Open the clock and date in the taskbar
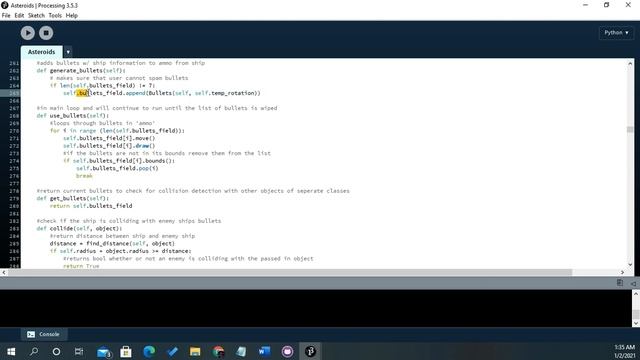This screenshot has height=360, width=640. coord(624,351)
